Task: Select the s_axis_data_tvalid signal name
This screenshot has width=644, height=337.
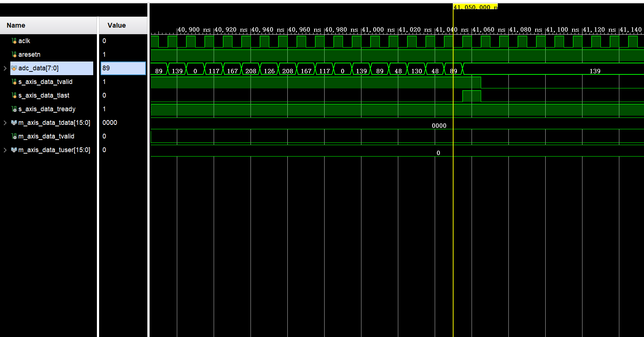Action: [x=45, y=82]
